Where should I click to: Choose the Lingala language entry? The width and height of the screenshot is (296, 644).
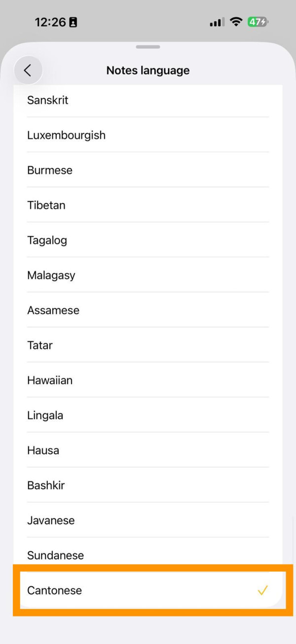(148, 416)
